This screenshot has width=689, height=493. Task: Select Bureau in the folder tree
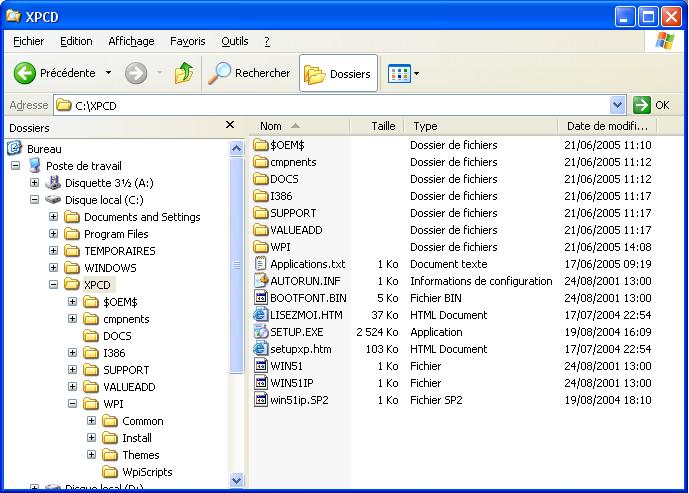coord(44,149)
